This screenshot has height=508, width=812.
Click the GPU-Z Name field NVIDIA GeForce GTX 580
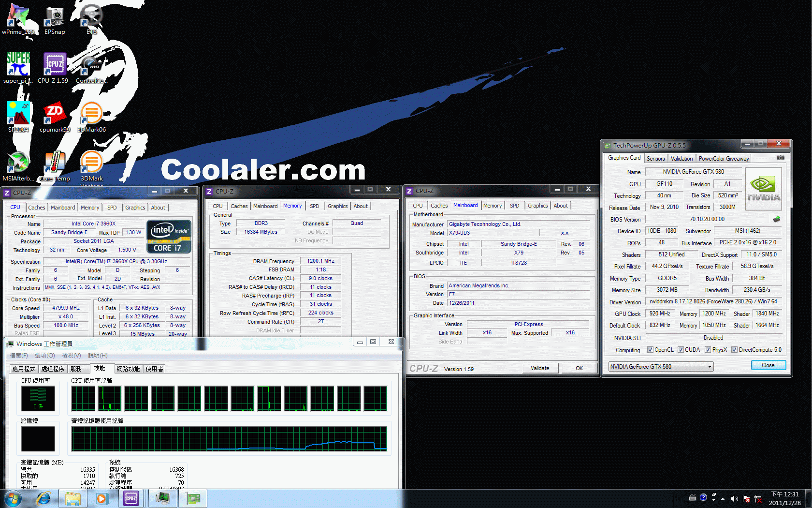click(693, 172)
